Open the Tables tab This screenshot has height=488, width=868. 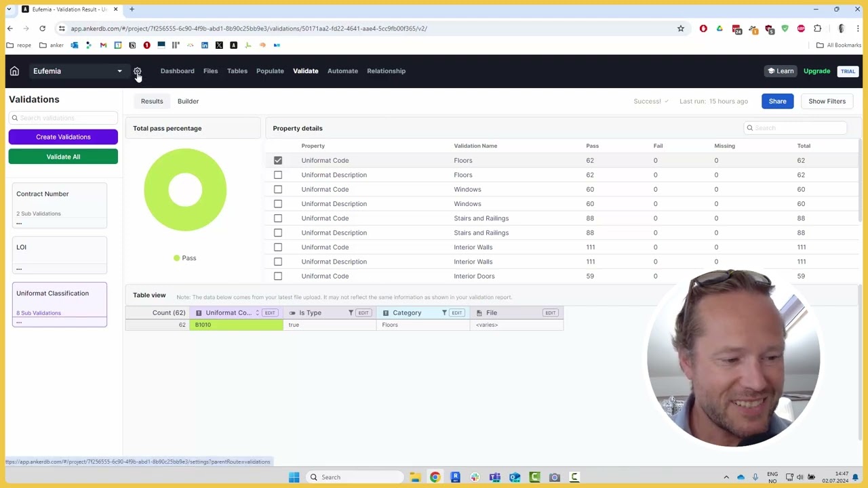click(x=237, y=71)
